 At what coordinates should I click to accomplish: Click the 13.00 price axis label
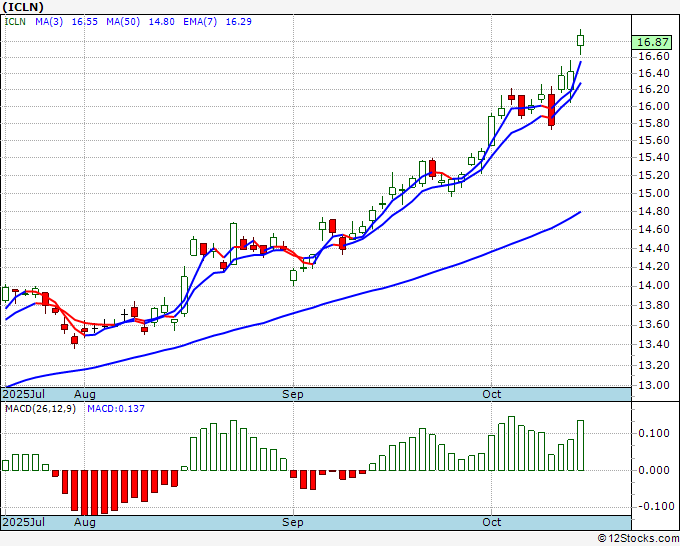tap(654, 385)
